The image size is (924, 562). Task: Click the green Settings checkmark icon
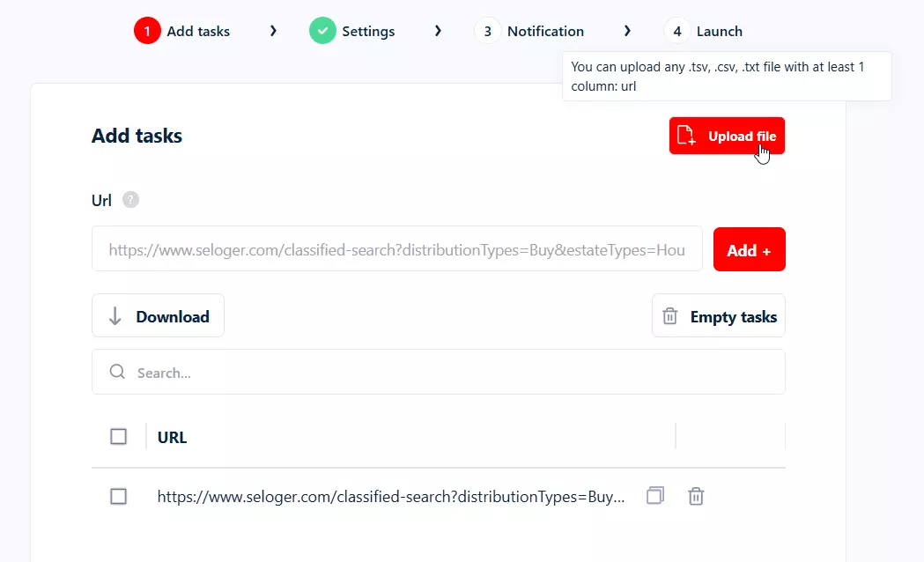point(322,31)
